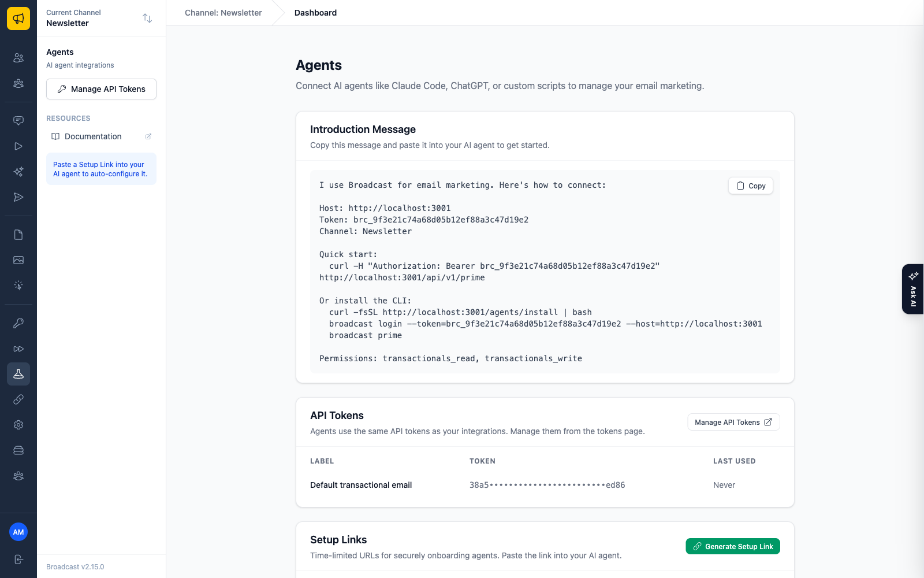
Task: Click the 'broadcast login --token' command line
Action: point(546,324)
